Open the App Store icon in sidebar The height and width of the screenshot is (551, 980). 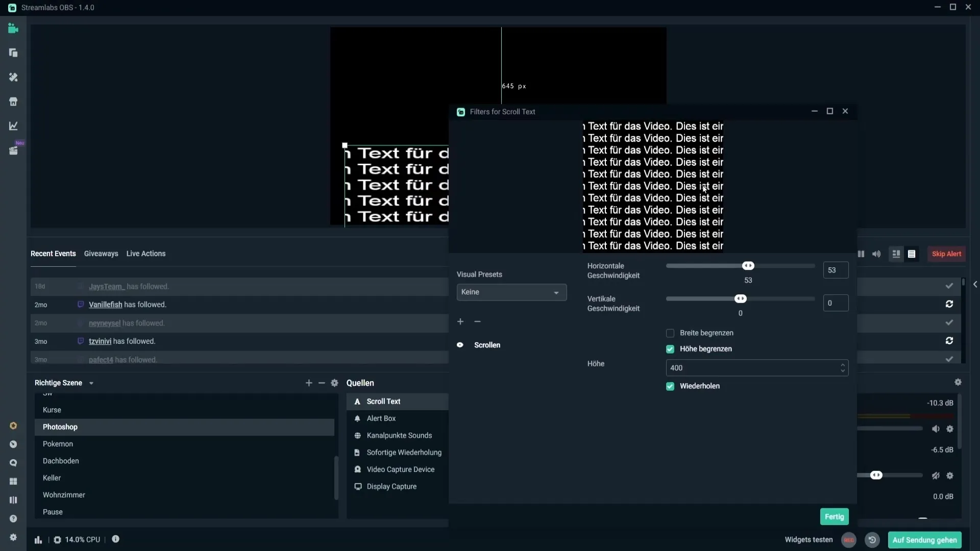coord(13,102)
